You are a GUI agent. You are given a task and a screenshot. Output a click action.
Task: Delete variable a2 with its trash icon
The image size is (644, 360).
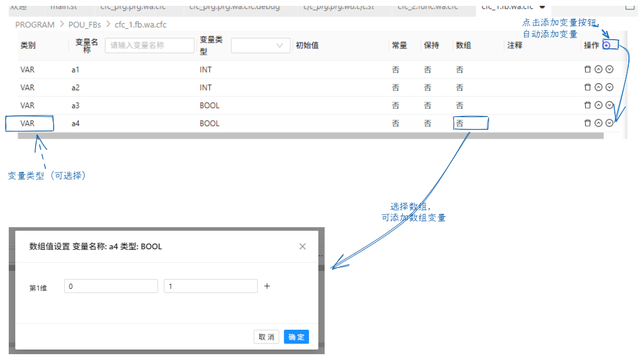(x=587, y=87)
